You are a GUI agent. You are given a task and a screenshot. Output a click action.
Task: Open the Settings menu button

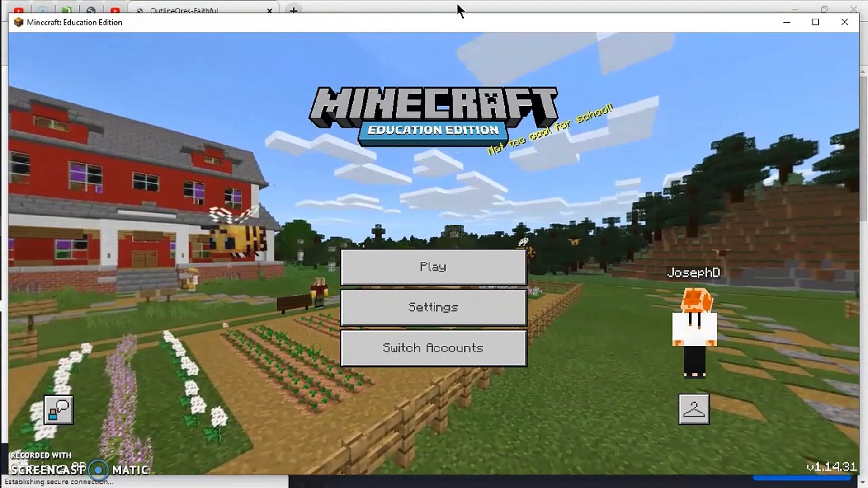point(433,308)
